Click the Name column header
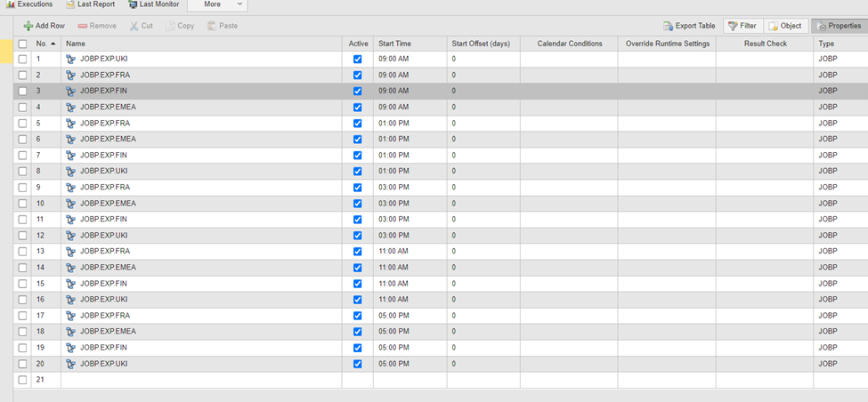This screenshot has height=402, width=868. pos(76,44)
